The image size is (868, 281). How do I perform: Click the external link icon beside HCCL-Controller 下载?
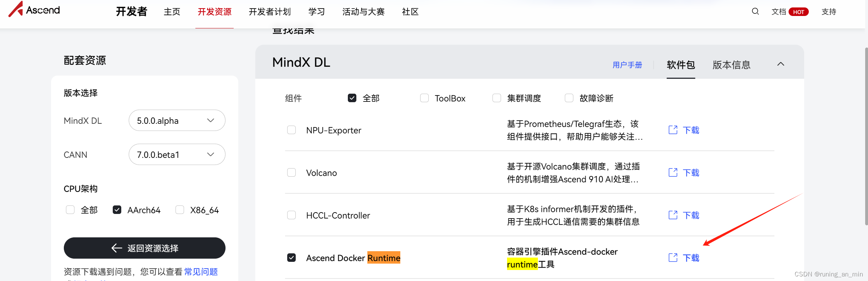coord(673,215)
